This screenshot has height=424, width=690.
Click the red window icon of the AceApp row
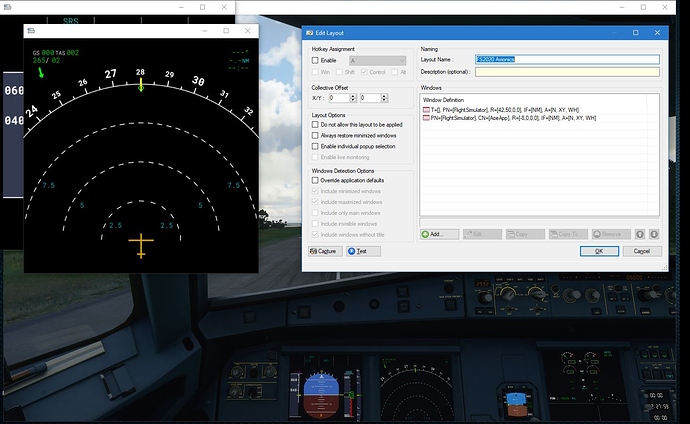[x=426, y=118]
